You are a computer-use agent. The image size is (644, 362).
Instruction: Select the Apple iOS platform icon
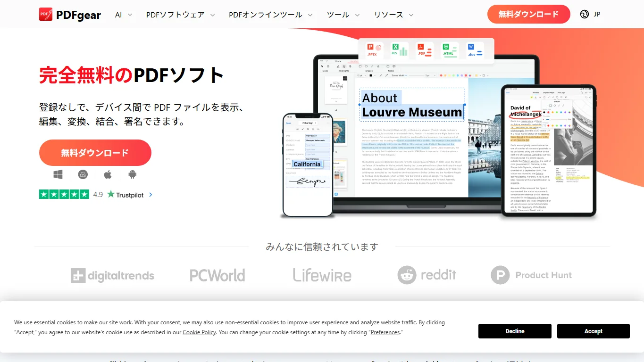click(x=108, y=175)
